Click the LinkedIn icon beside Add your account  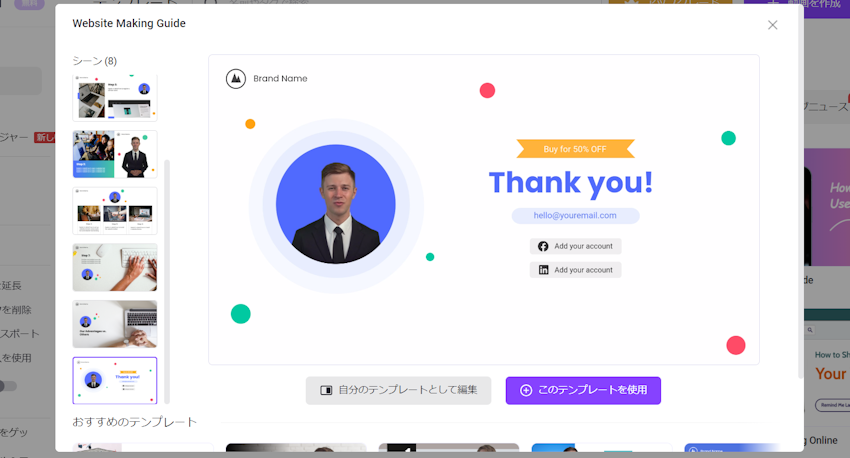pyautogui.click(x=543, y=270)
